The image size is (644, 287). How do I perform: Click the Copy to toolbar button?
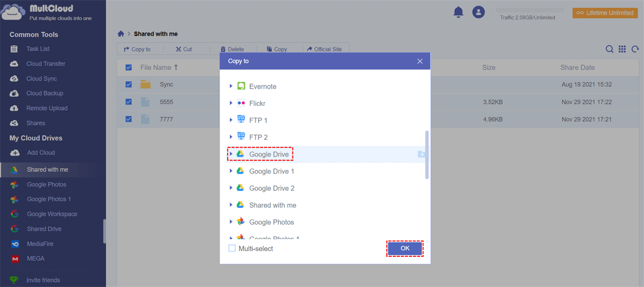tap(137, 49)
